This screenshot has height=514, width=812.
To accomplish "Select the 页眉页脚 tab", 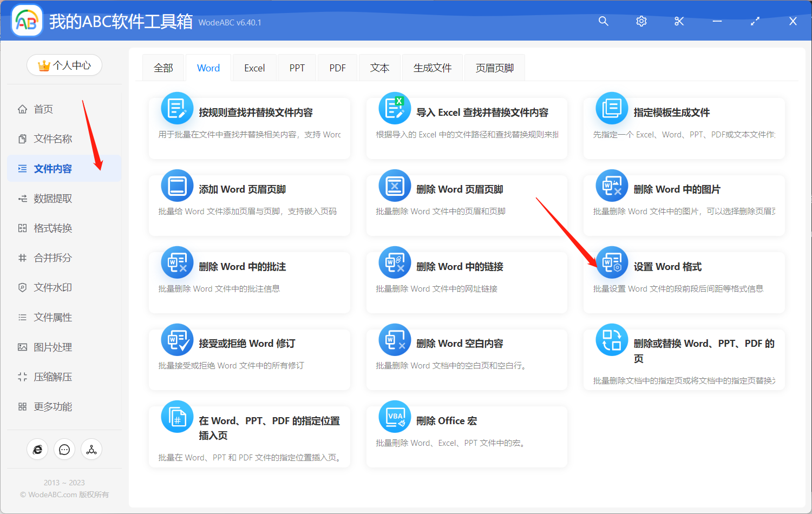I will 494,67.
